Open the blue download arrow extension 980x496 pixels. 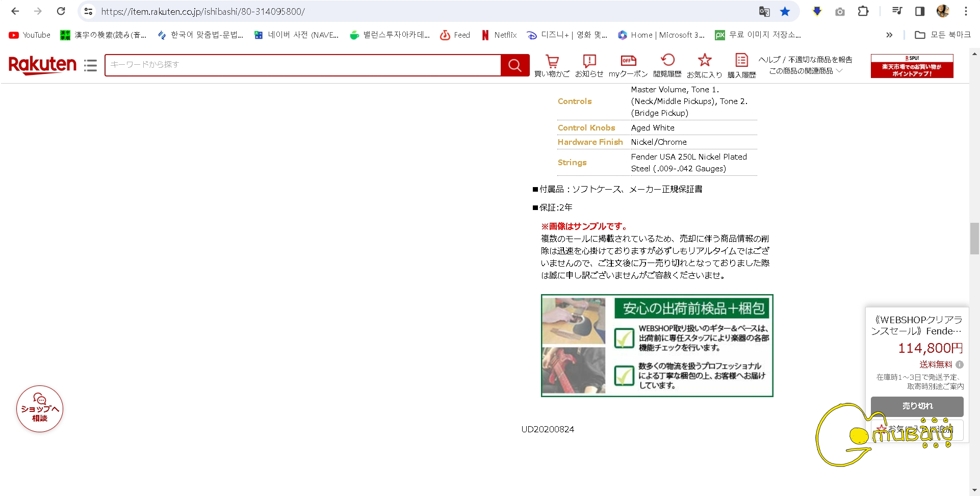pos(817,11)
